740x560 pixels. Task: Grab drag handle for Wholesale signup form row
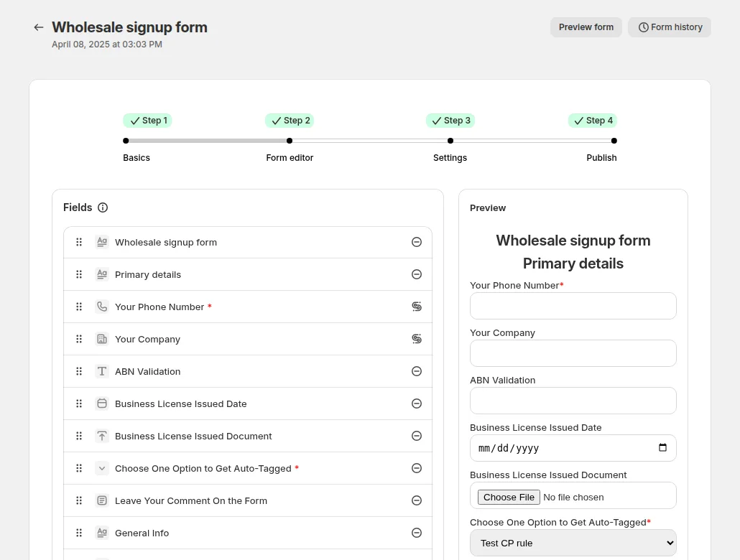(x=79, y=242)
